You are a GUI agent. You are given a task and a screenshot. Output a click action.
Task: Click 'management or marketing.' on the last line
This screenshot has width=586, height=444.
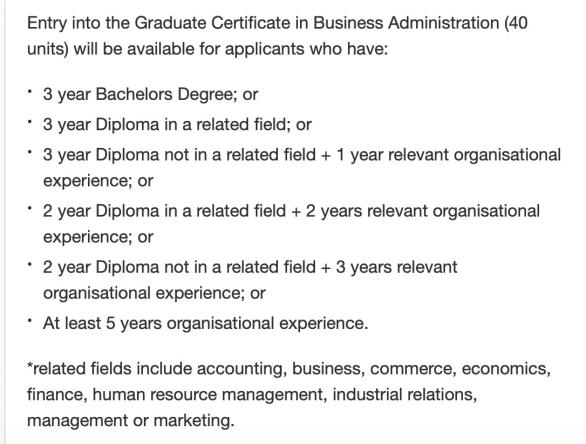coord(130,420)
